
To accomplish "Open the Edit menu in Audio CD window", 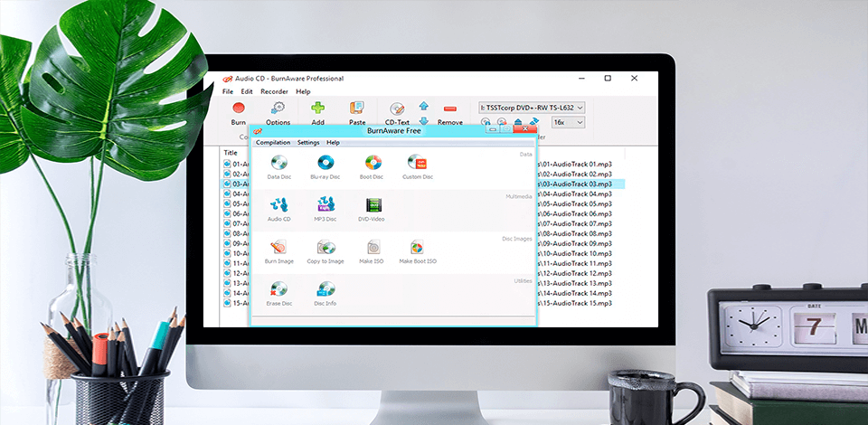I will (x=247, y=92).
